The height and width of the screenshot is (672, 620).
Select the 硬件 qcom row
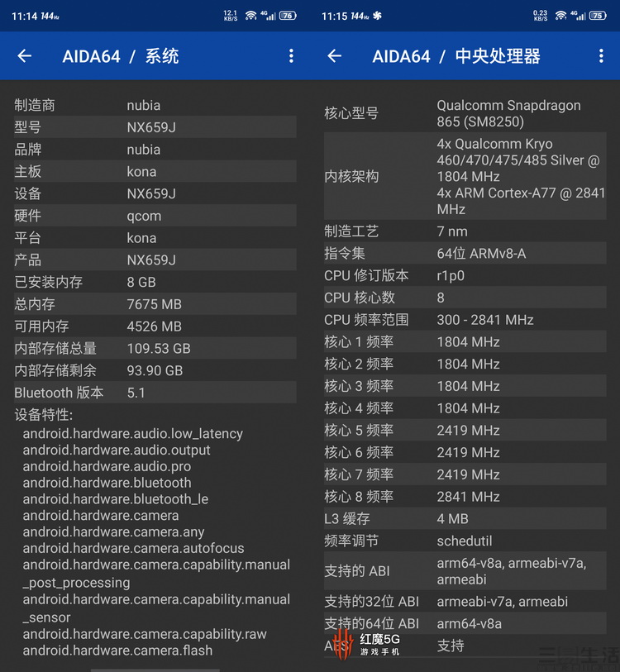(155, 215)
